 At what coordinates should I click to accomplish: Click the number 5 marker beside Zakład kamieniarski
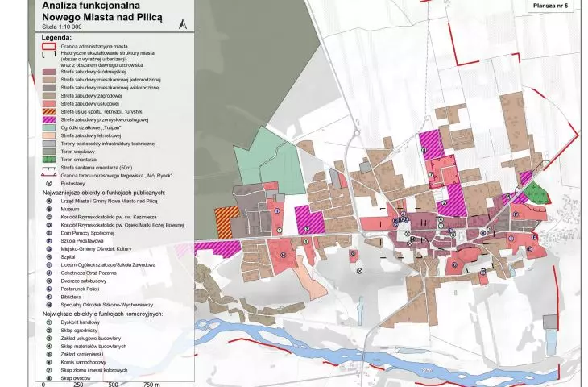[49, 354]
